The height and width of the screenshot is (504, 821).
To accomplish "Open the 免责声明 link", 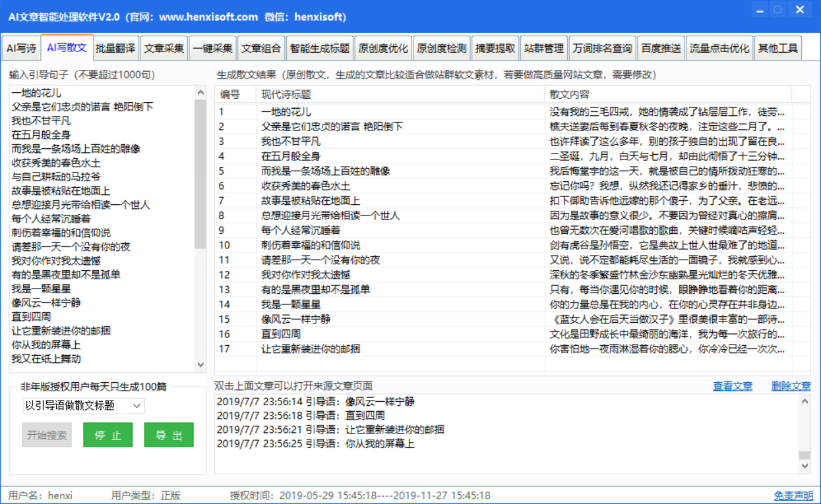I will click(x=794, y=495).
